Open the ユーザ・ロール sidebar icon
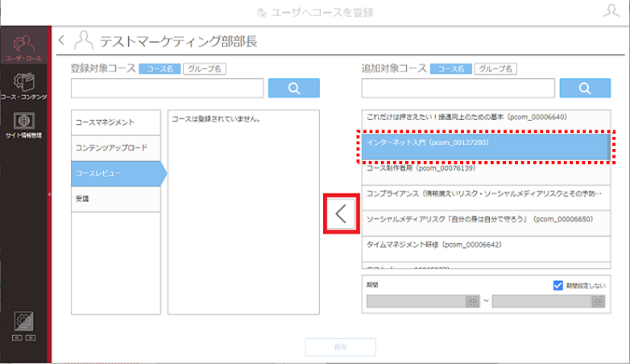Image resolution: width=630 pixels, height=364 pixels. [x=23, y=45]
